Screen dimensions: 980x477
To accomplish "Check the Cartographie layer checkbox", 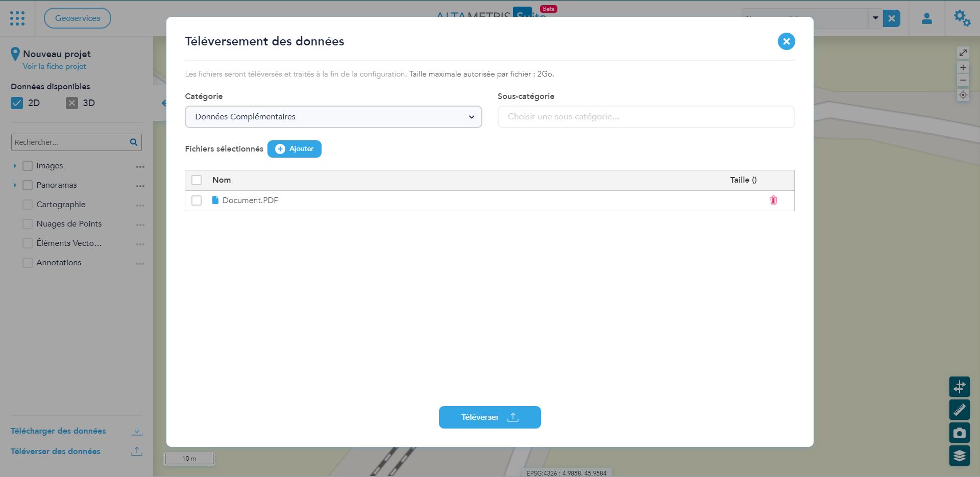I will coord(28,205).
